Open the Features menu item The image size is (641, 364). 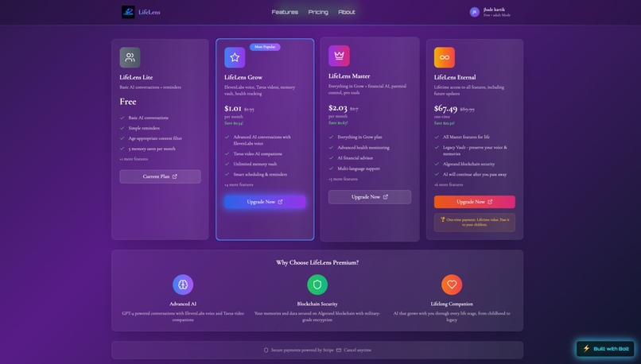[x=285, y=12]
